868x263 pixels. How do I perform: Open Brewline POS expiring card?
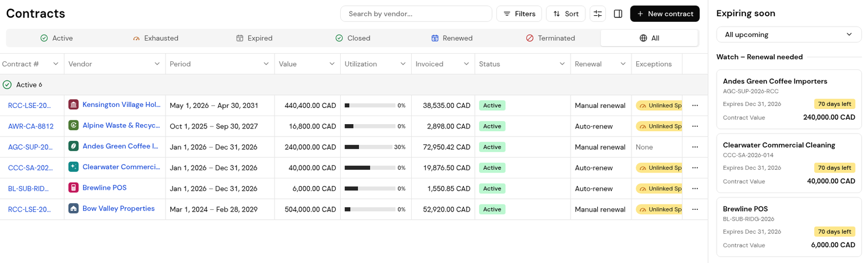(x=789, y=227)
